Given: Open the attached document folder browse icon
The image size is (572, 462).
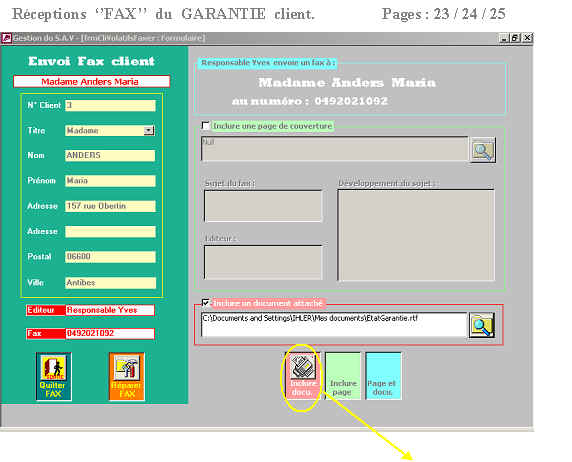Looking at the screenshot, I should (482, 325).
